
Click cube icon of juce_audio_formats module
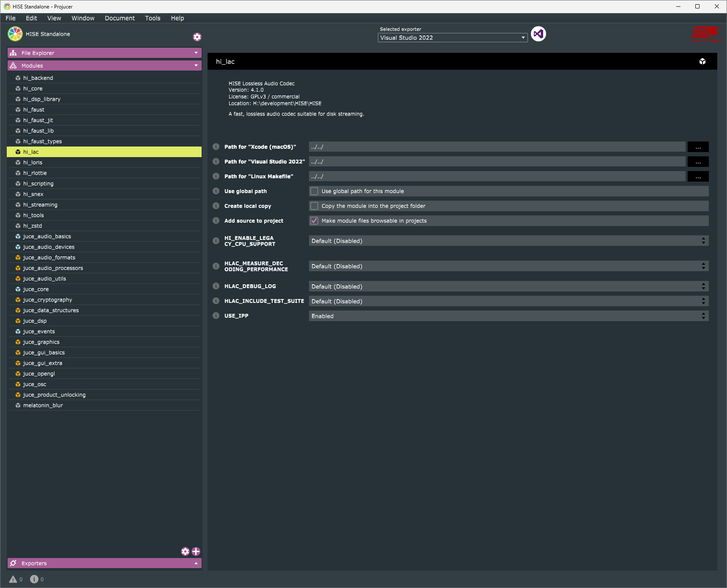pyautogui.click(x=18, y=258)
